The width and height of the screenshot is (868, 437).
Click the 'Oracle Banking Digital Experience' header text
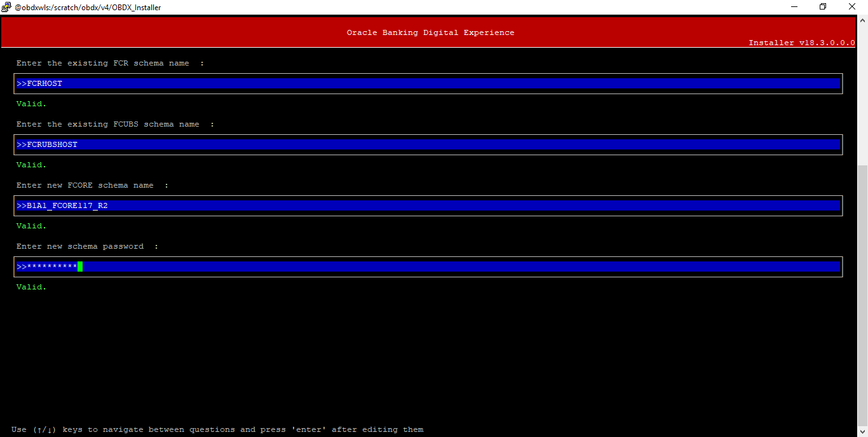[x=430, y=32]
